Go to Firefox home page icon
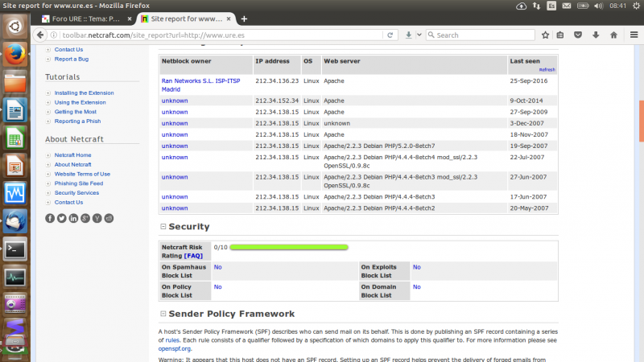The width and height of the screenshot is (644, 362). 613,35
